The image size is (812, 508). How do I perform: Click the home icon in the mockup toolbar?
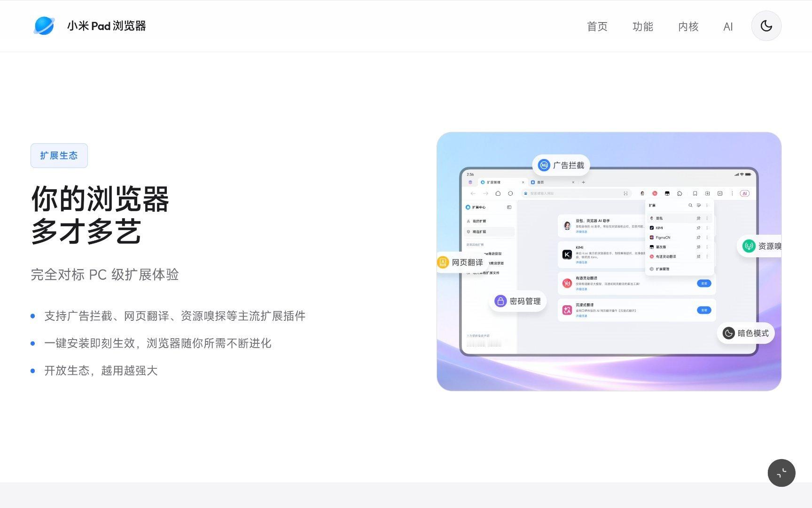[498, 193]
